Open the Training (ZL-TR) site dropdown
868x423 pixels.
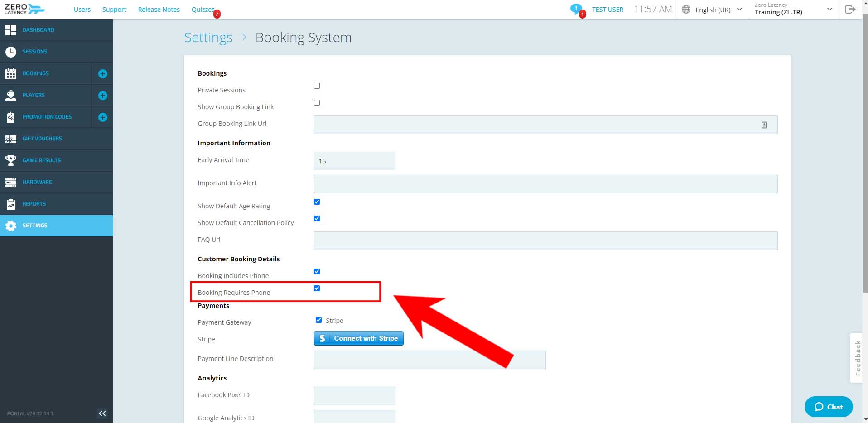pos(794,10)
